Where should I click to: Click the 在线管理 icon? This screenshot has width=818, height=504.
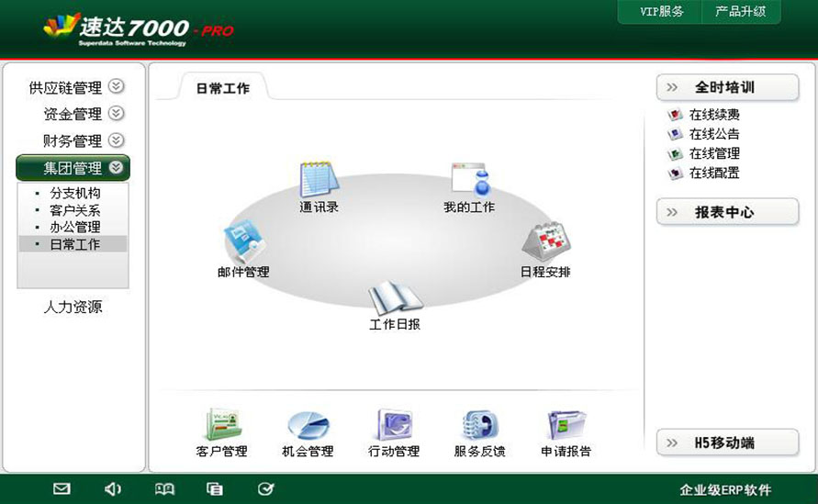pos(675,153)
